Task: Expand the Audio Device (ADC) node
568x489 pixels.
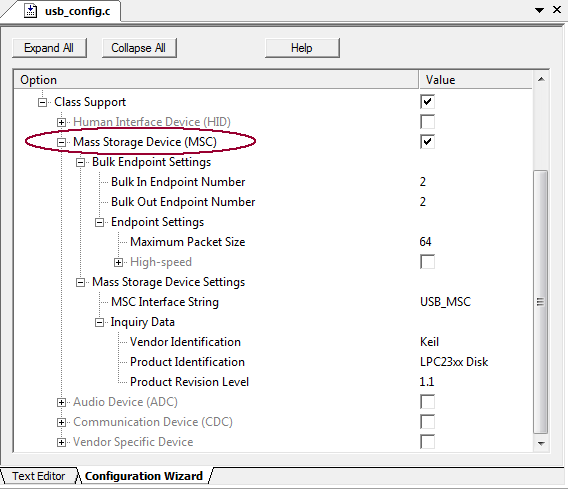Action: (61, 402)
